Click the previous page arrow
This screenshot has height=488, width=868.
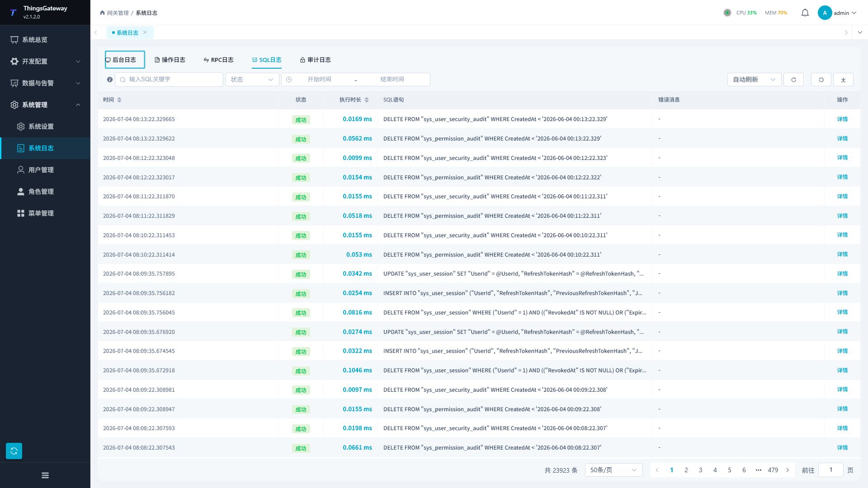[x=657, y=470]
